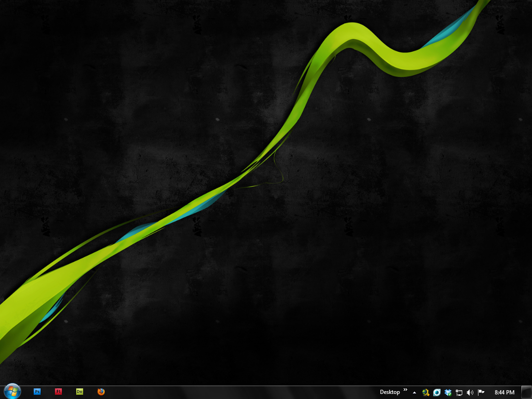Viewport: 532px width, 399px height.
Task: Launch Adobe Flash from the taskbar
Action: click(x=58, y=392)
